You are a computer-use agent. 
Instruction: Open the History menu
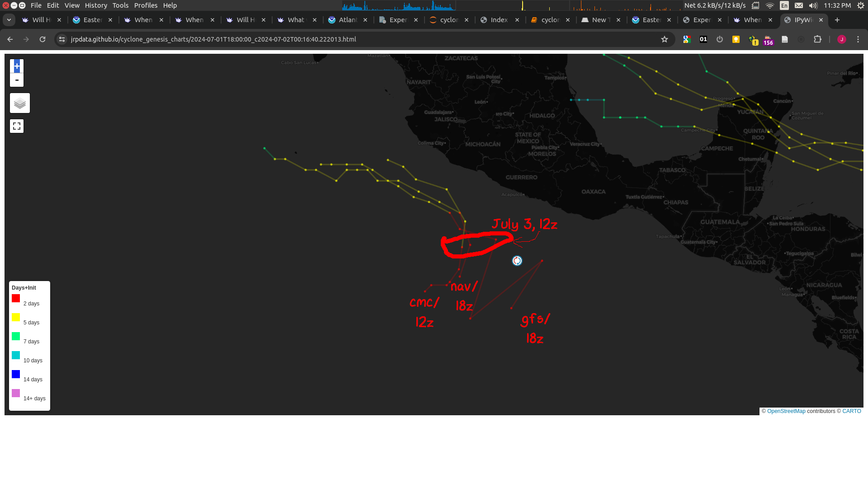pos(96,5)
